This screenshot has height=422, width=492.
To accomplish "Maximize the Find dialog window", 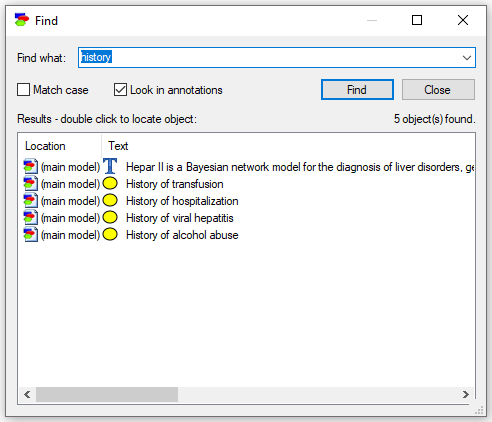I will 417,20.
